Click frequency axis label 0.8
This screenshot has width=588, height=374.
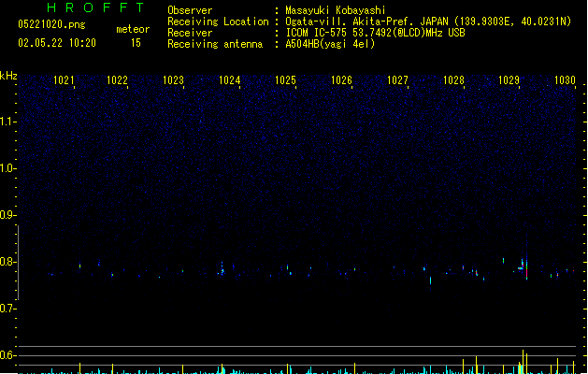pyautogui.click(x=8, y=262)
